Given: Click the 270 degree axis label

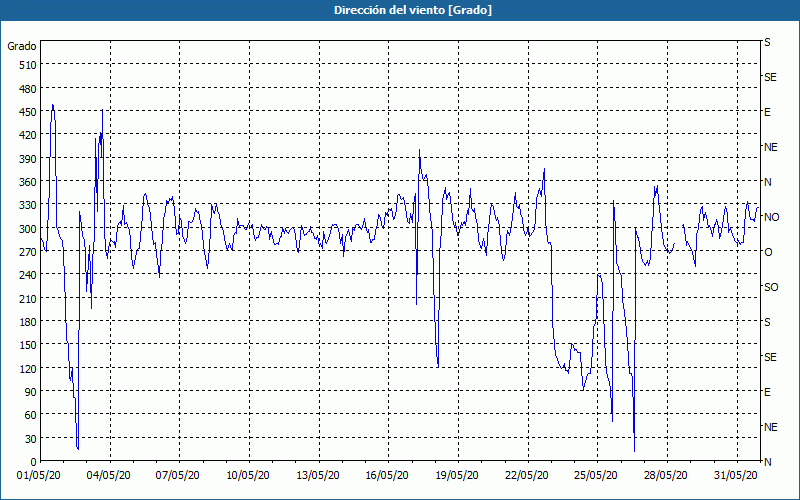Looking at the screenshot, I should point(28,252).
